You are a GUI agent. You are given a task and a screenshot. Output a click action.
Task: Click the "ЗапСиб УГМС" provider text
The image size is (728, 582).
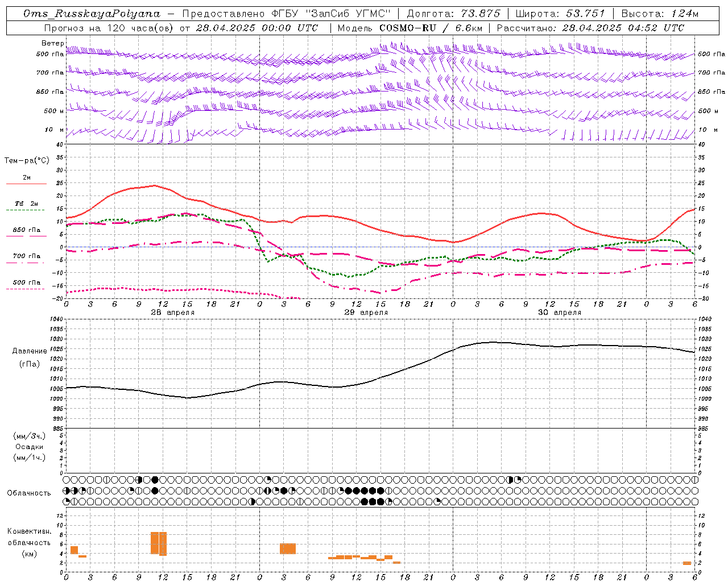tap(349, 14)
